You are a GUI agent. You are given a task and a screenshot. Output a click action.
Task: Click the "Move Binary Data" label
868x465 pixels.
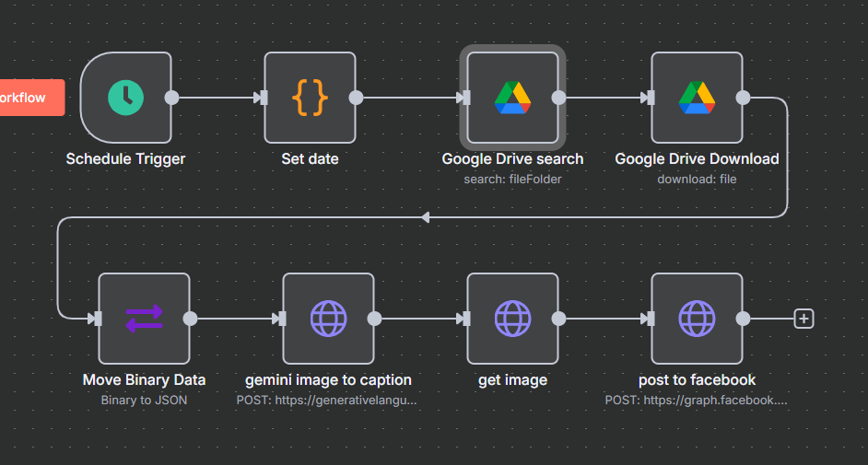(x=144, y=380)
